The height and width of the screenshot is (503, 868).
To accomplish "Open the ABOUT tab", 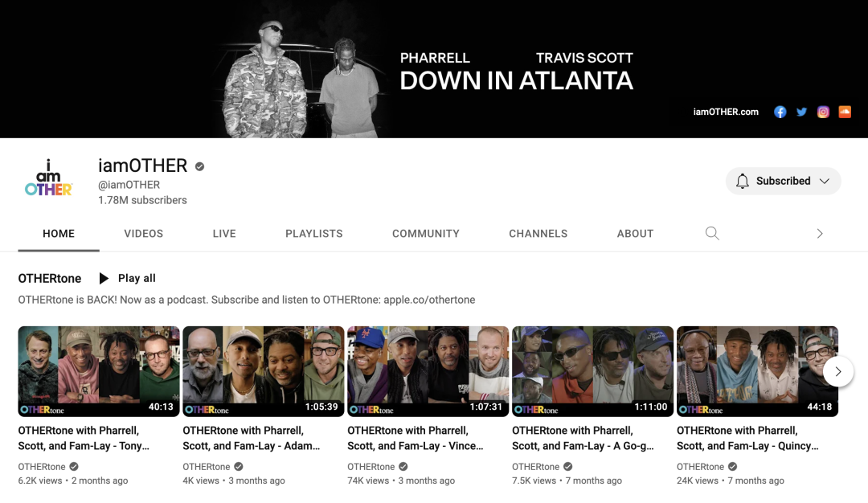I will pyautogui.click(x=635, y=234).
